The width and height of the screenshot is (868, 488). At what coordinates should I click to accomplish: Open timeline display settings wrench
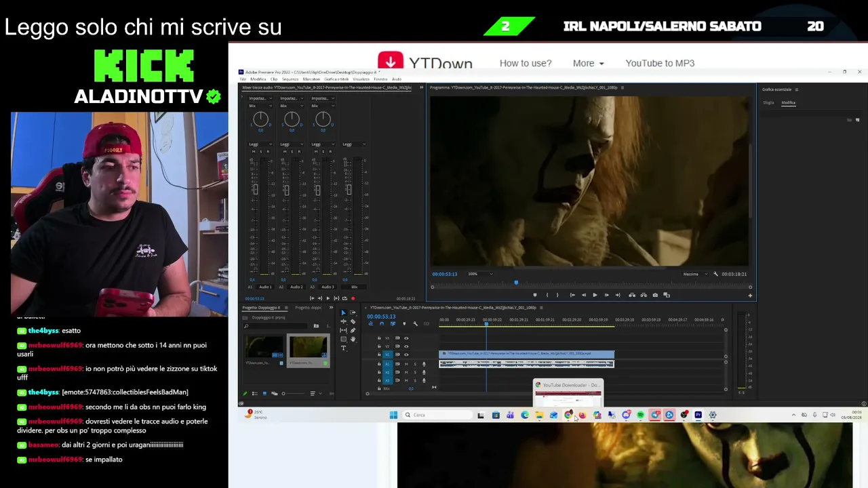pos(415,323)
